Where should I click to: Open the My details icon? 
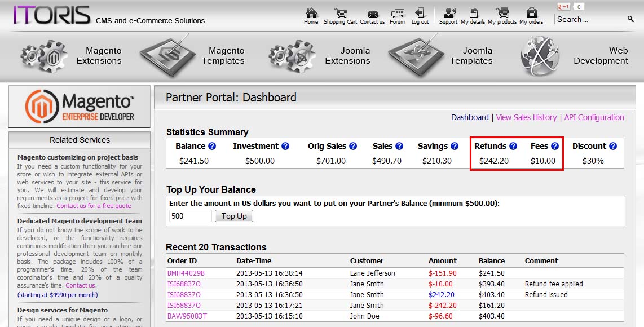[x=473, y=13]
